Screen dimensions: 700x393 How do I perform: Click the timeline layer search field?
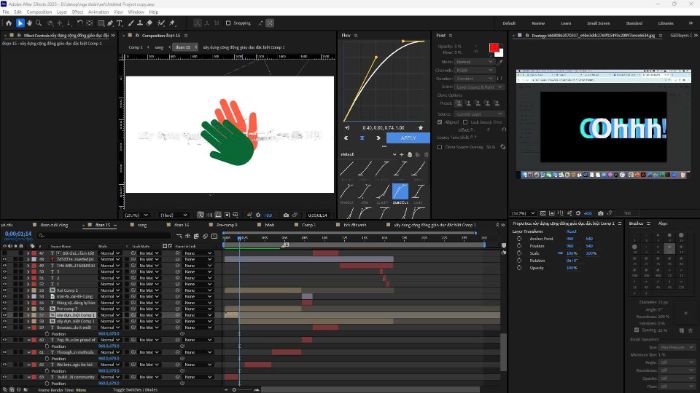tap(105, 235)
